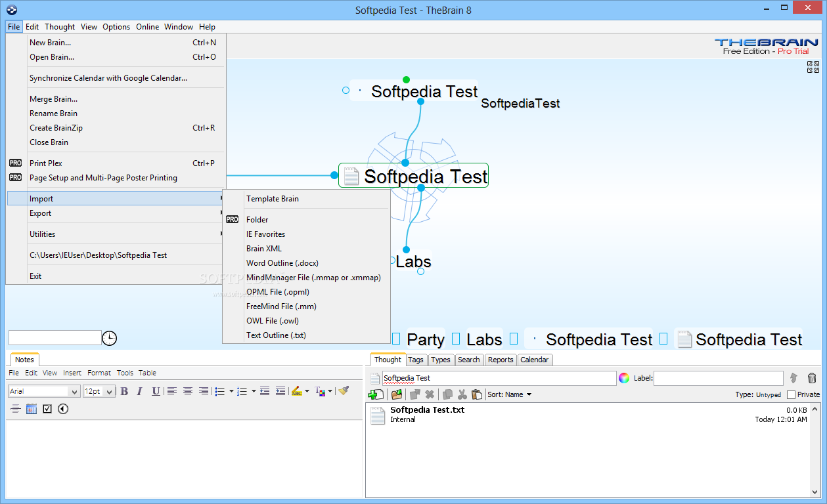Insert a horizontal rule in notes
Image resolution: width=827 pixels, height=504 pixels.
pyautogui.click(x=16, y=409)
